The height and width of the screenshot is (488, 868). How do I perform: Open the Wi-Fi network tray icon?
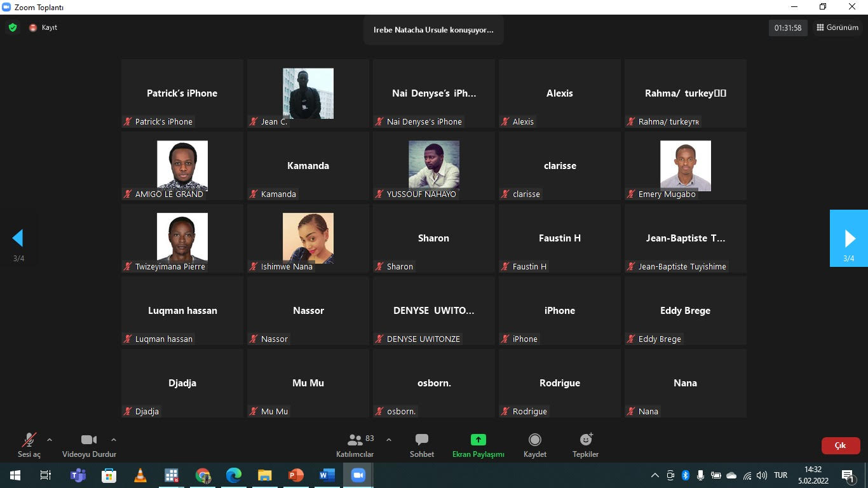(x=747, y=475)
